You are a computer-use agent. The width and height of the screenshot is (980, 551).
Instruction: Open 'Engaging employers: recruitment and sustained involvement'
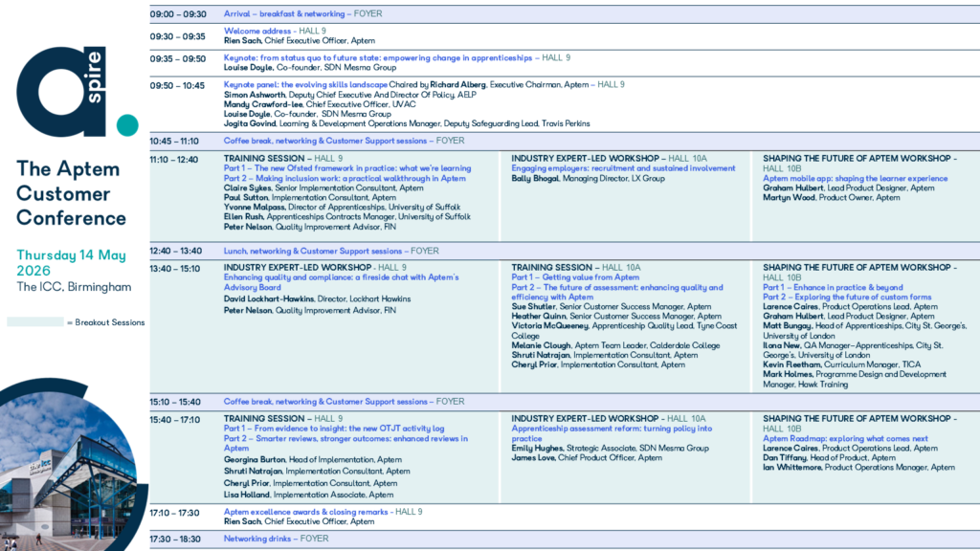tap(623, 168)
